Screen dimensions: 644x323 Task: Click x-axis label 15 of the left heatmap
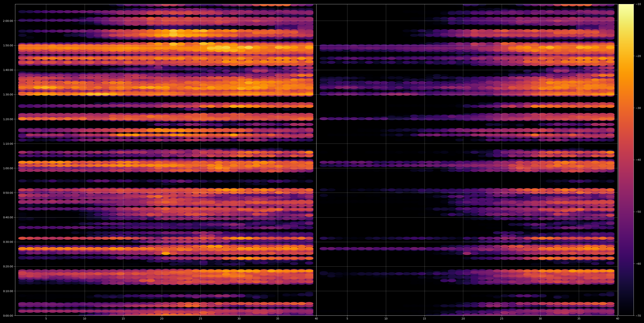click(x=123, y=319)
